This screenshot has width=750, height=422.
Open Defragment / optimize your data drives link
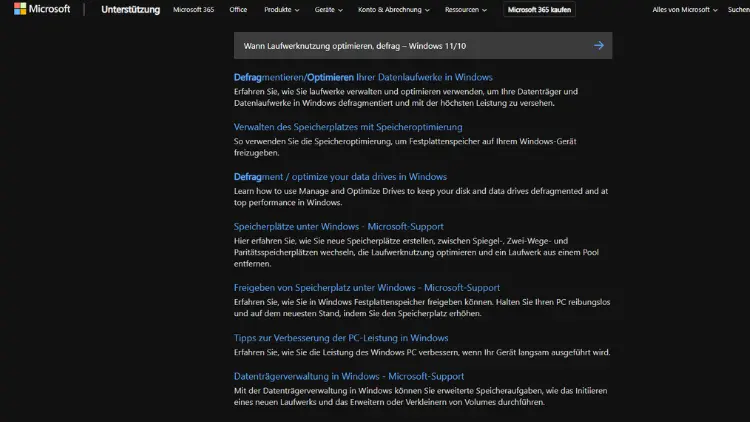(x=340, y=177)
